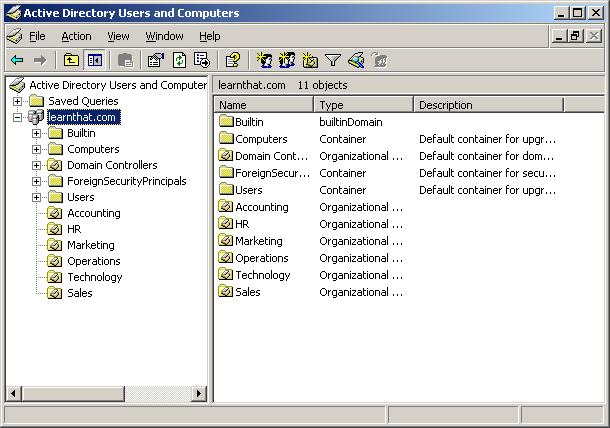The image size is (610, 428).
Task: Restore the inner MMC child window
Action: [575, 36]
